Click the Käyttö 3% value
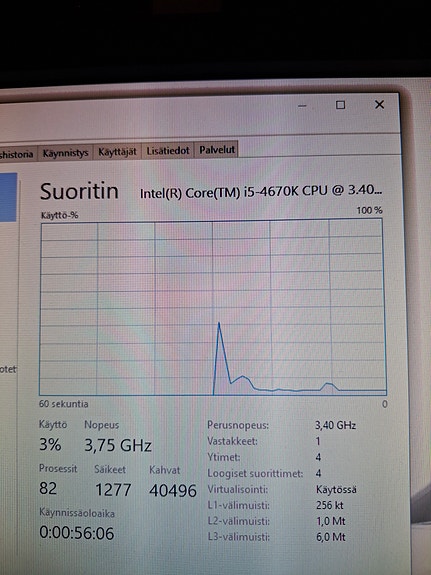 click(x=50, y=444)
